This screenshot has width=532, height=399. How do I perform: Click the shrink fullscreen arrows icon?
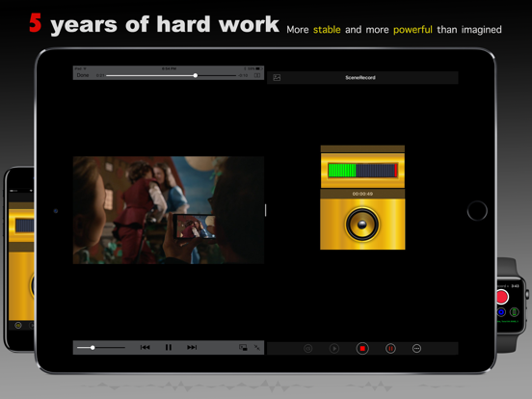[257, 347]
